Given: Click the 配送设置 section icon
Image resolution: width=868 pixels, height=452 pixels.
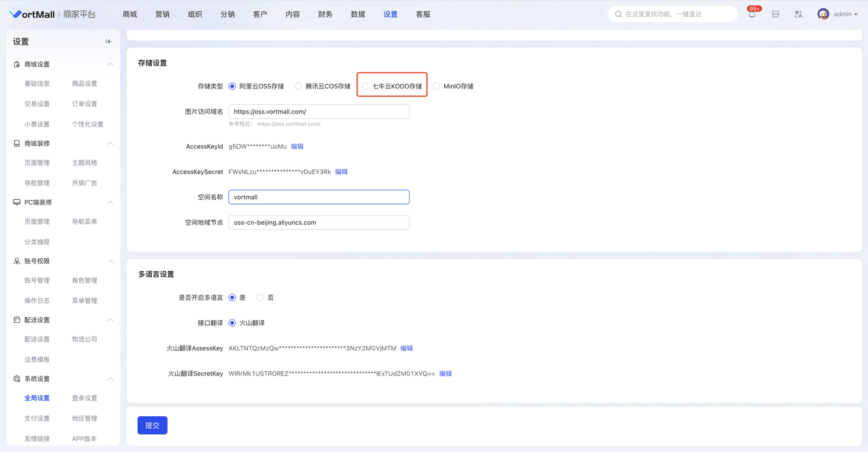Looking at the screenshot, I should (17, 320).
